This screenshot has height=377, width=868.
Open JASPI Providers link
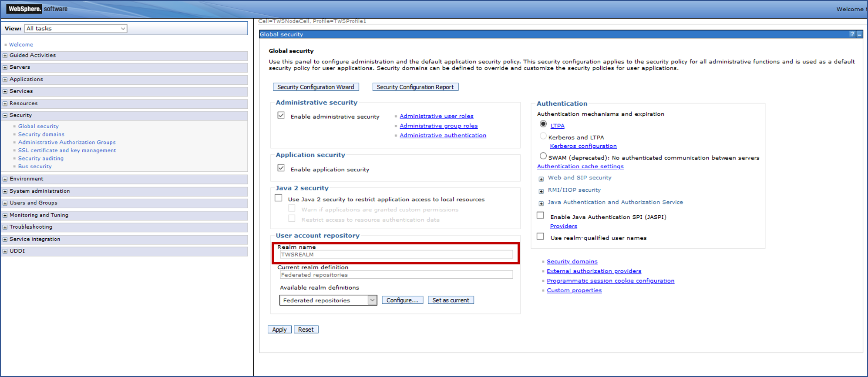[563, 226]
